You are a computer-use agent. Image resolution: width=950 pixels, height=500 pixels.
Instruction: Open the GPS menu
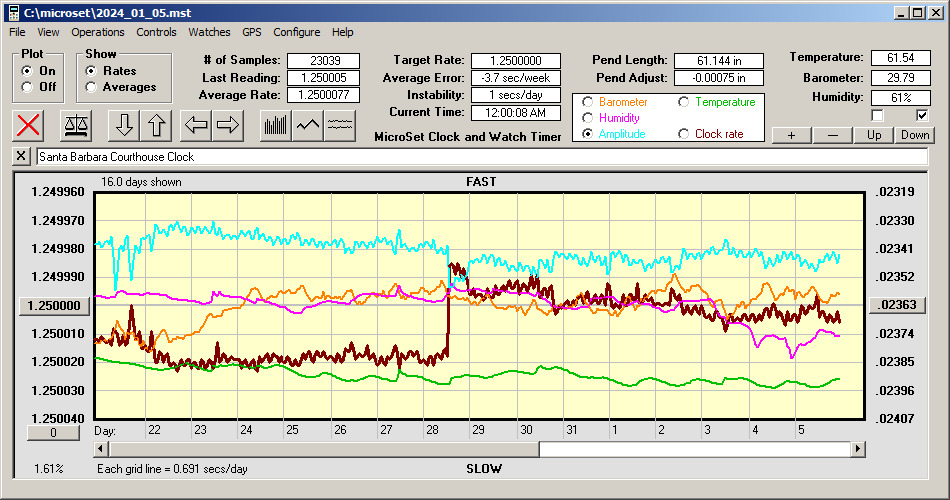tap(251, 32)
